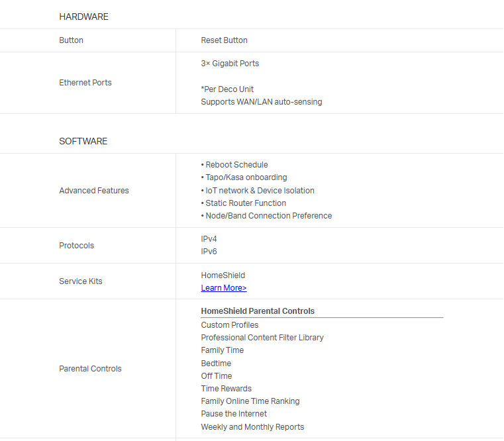The width and height of the screenshot is (504, 441).
Task: Click the Static Router Function entry
Action: tap(245, 203)
